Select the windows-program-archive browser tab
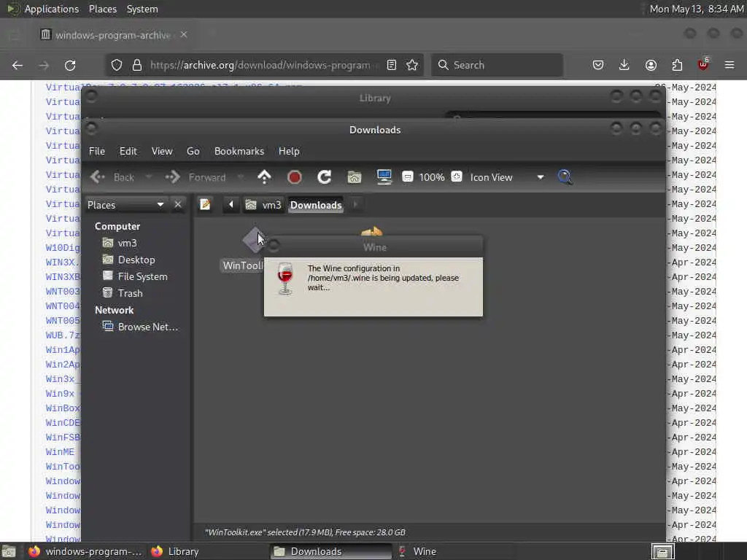 click(113, 35)
